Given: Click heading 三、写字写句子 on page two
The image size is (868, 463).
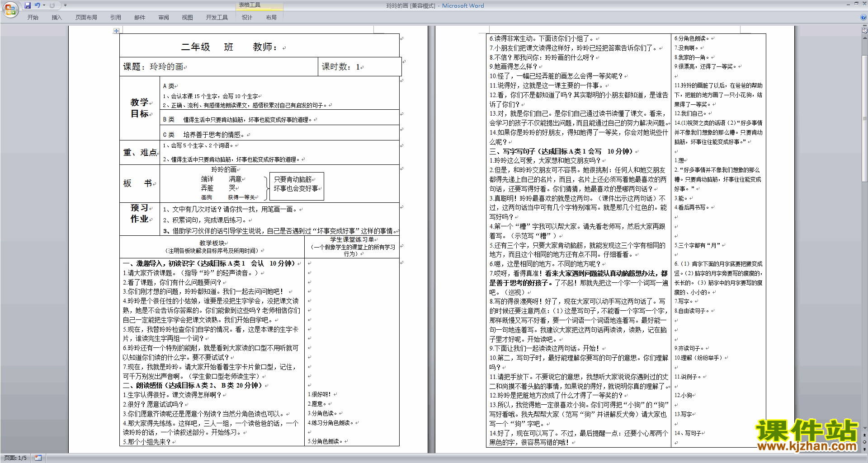Looking at the screenshot, I should click(x=561, y=151).
